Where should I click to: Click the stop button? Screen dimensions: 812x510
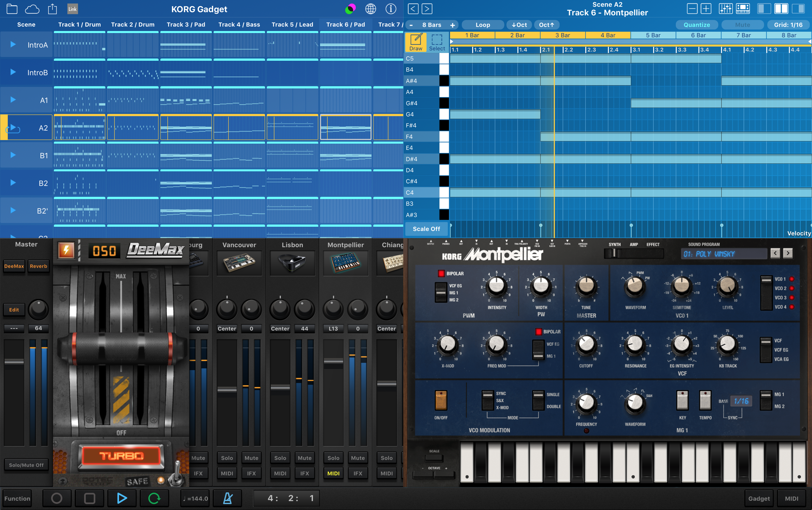(89, 498)
